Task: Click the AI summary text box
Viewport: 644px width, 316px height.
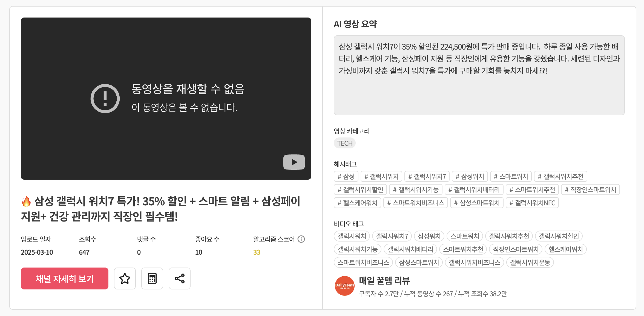Action: [x=479, y=75]
